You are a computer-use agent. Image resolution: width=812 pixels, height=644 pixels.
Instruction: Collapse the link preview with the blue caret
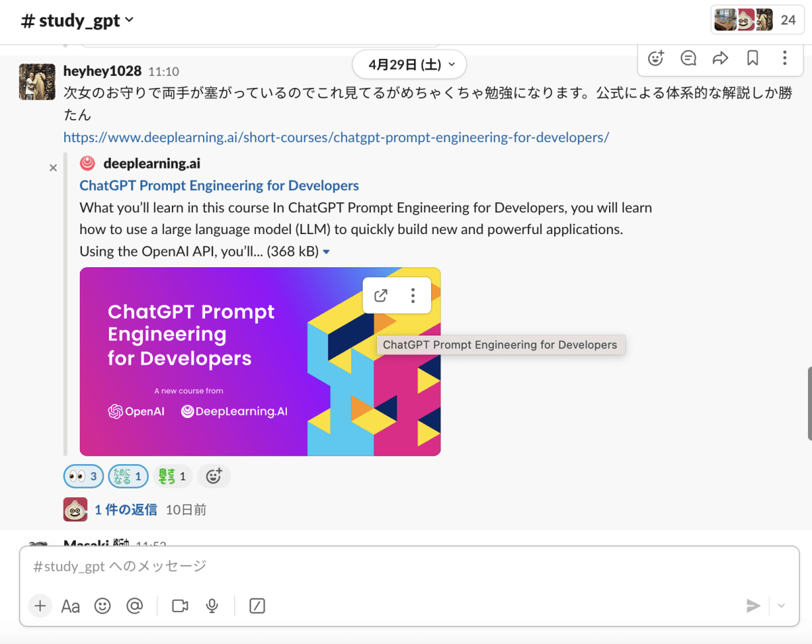tap(326, 252)
